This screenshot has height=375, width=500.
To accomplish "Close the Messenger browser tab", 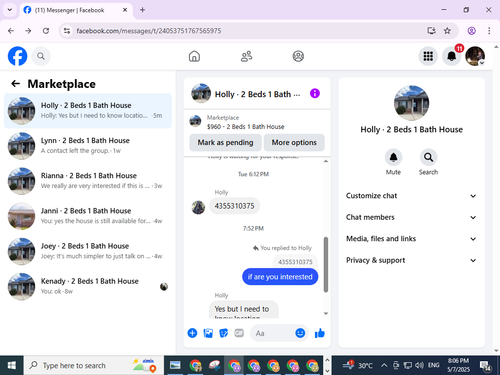I will coord(125,10).
